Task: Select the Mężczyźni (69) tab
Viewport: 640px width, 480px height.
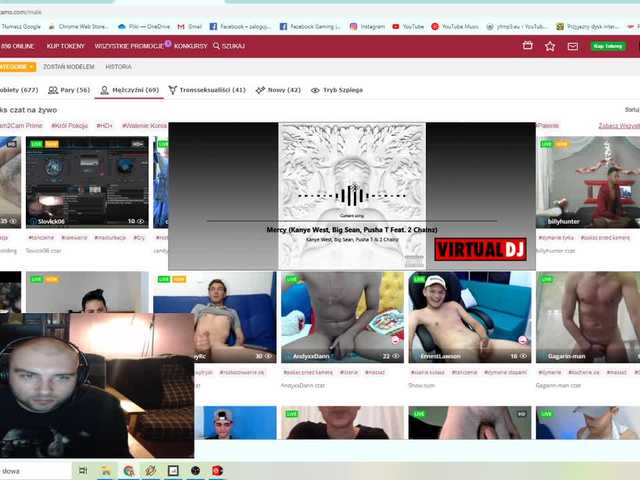Action: 129,90
